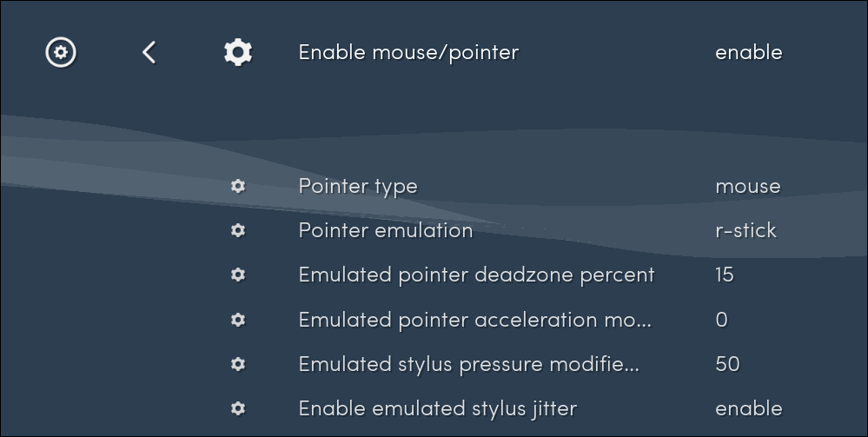Viewport: 868px width, 437px height.
Task: Adjust the stylus pressure modifier value 50
Action: point(727,364)
